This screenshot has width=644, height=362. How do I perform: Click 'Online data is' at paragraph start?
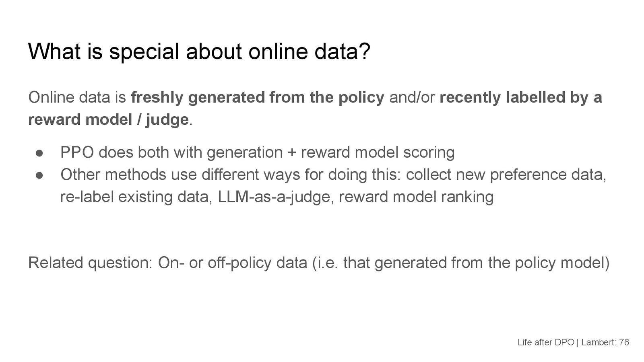tap(77, 98)
